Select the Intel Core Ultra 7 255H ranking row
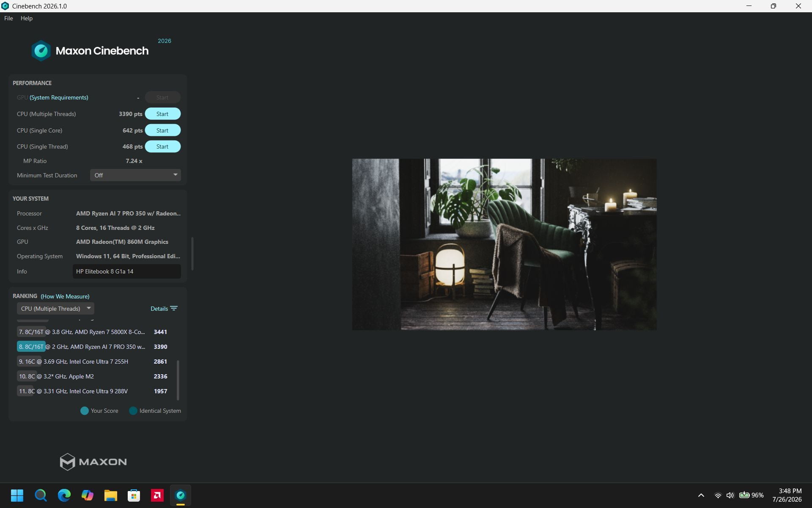This screenshot has height=508, width=812. [x=93, y=362]
